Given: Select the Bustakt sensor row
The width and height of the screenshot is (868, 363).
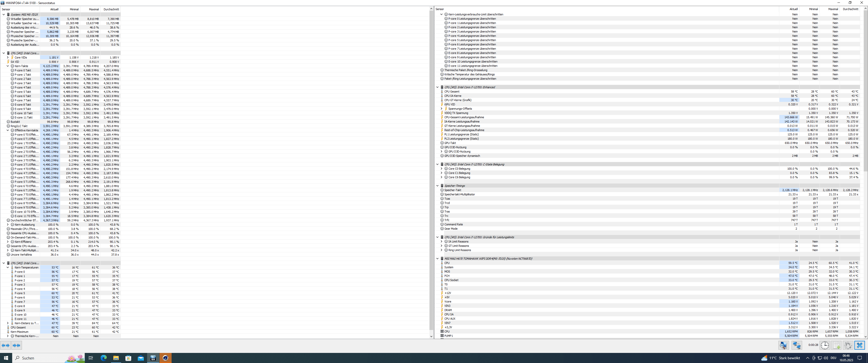Looking at the screenshot, I should tap(60, 122).
